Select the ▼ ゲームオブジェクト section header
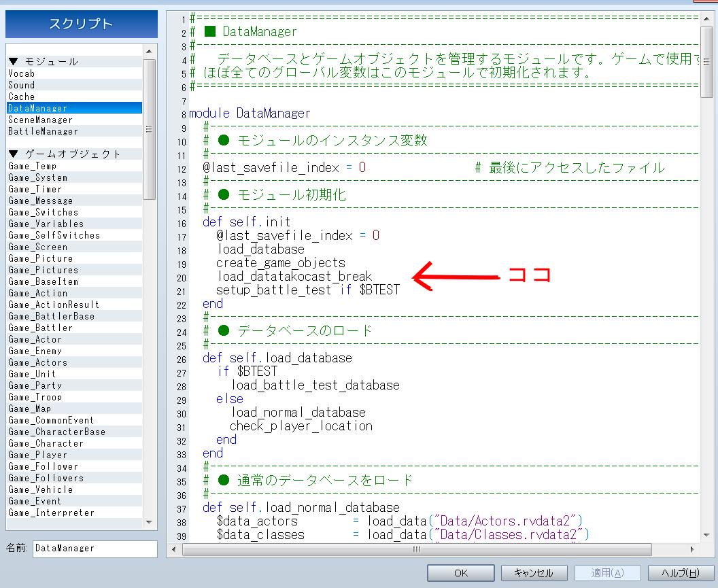Image resolution: width=718 pixels, height=588 pixels. click(x=75, y=154)
